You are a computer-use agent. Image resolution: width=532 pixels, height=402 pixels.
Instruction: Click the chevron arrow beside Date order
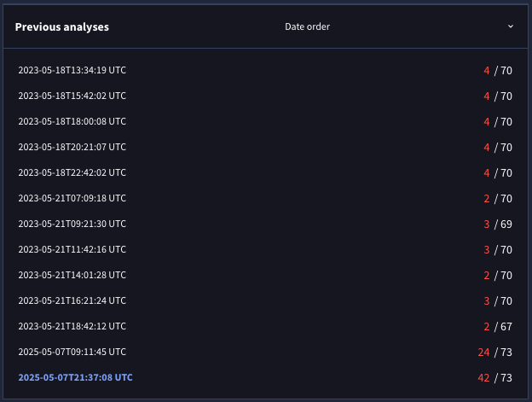pos(511,26)
